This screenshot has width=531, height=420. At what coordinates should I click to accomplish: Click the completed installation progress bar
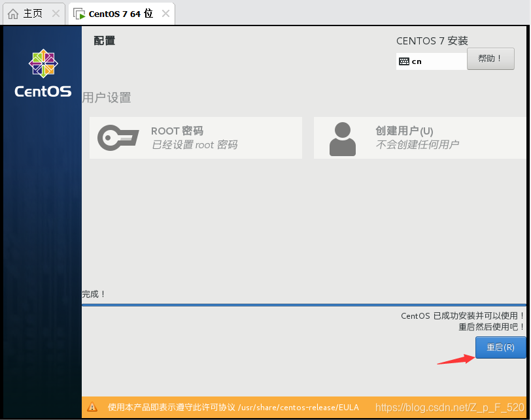[x=304, y=305]
